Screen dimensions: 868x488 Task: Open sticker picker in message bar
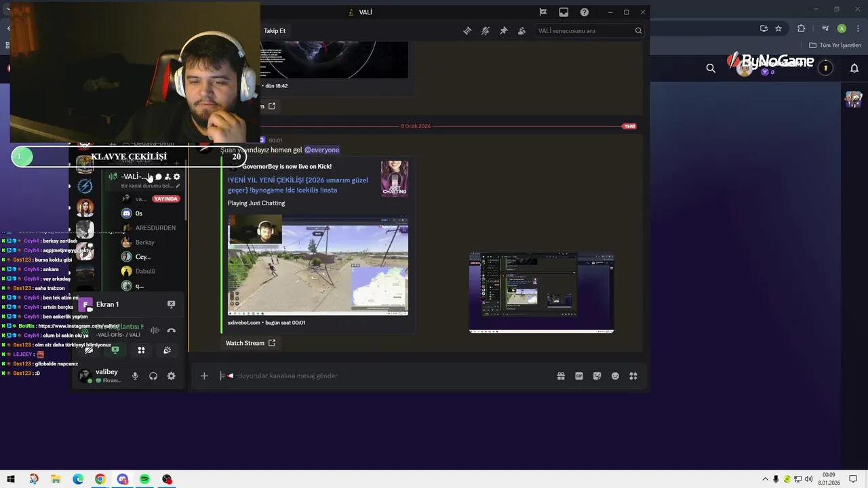597,375
